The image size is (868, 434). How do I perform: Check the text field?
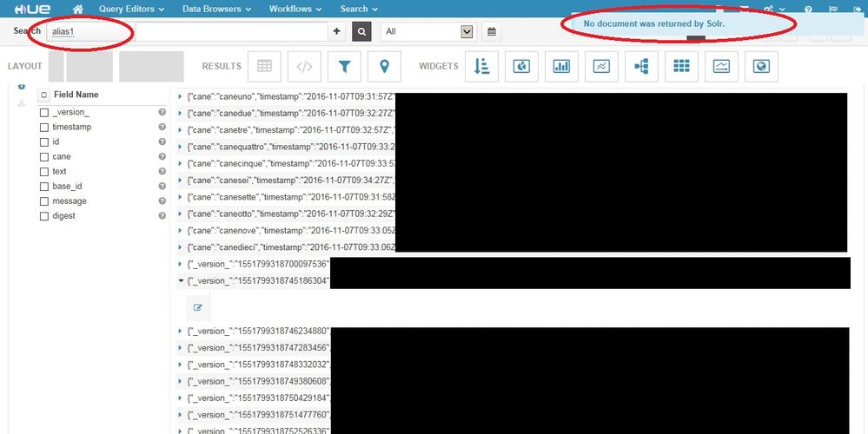[44, 172]
